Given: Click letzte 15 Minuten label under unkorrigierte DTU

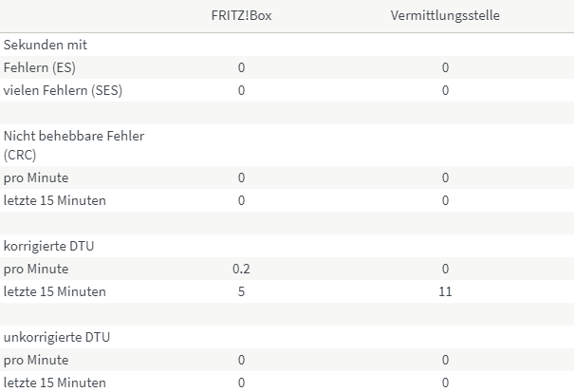Looking at the screenshot, I should point(54,383).
